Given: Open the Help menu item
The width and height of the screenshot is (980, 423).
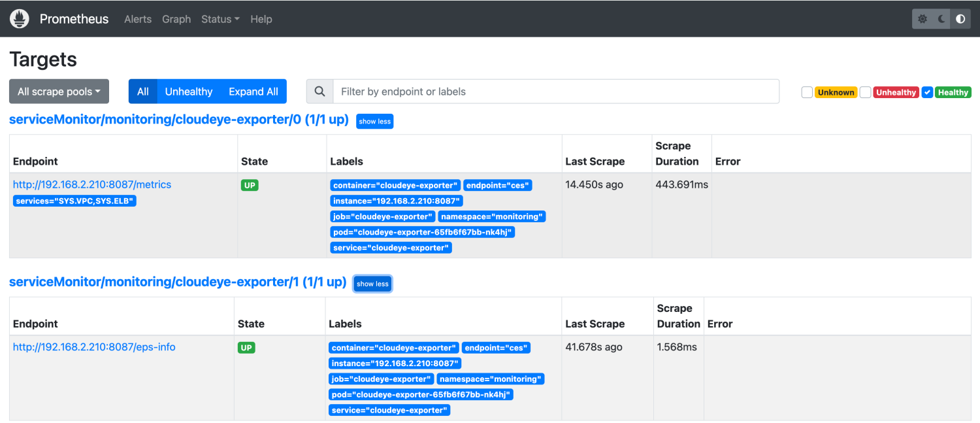Looking at the screenshot, I should [x=261, y=19].
